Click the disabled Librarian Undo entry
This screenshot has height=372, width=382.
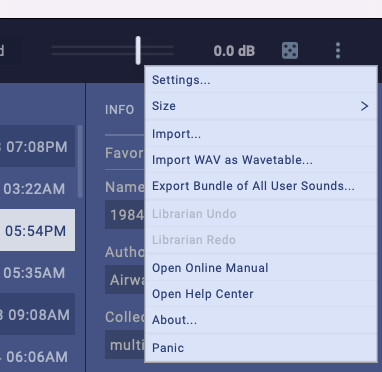261,214
